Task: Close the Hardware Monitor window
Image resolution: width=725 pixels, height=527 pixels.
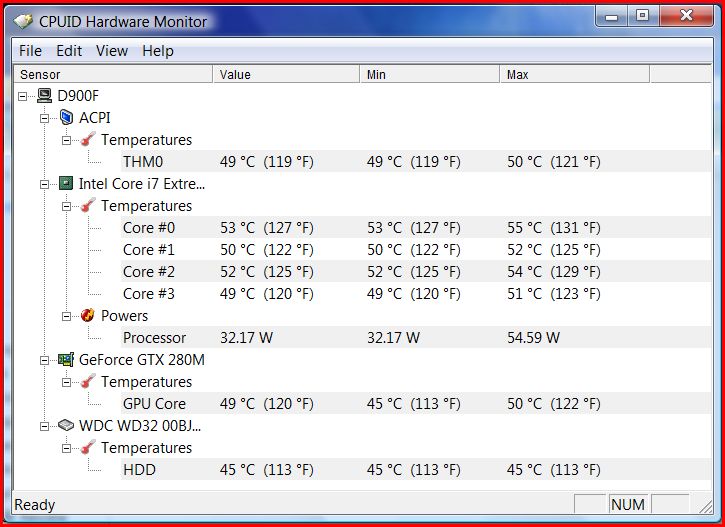Action: coord(686,16)
